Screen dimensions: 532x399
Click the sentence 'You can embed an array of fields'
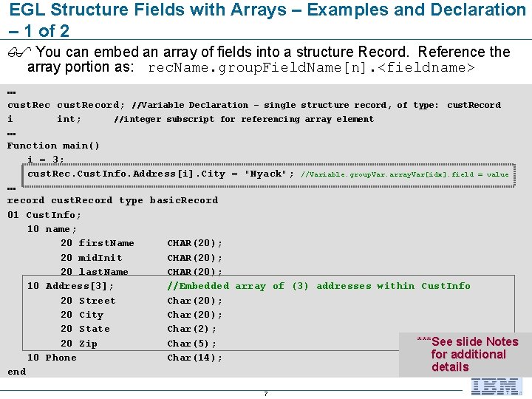[145, 52]
